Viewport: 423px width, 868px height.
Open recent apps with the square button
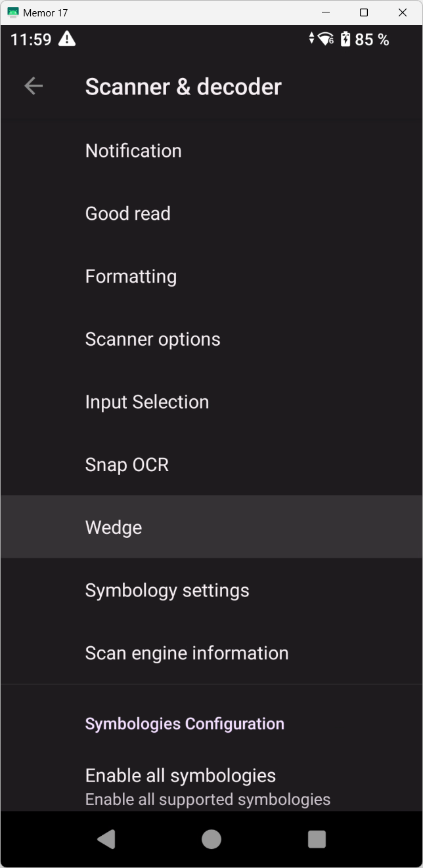click(317, 838)
